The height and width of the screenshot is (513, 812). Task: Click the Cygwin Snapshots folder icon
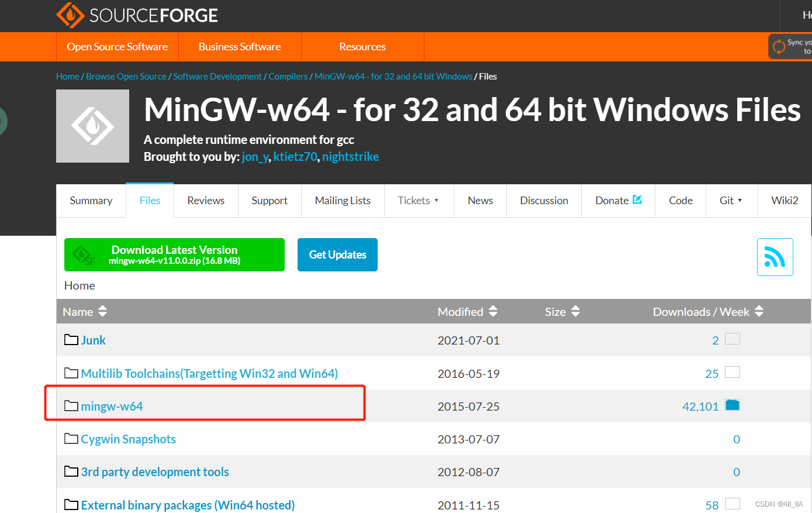pyautogui.click(x=71, y=439)
